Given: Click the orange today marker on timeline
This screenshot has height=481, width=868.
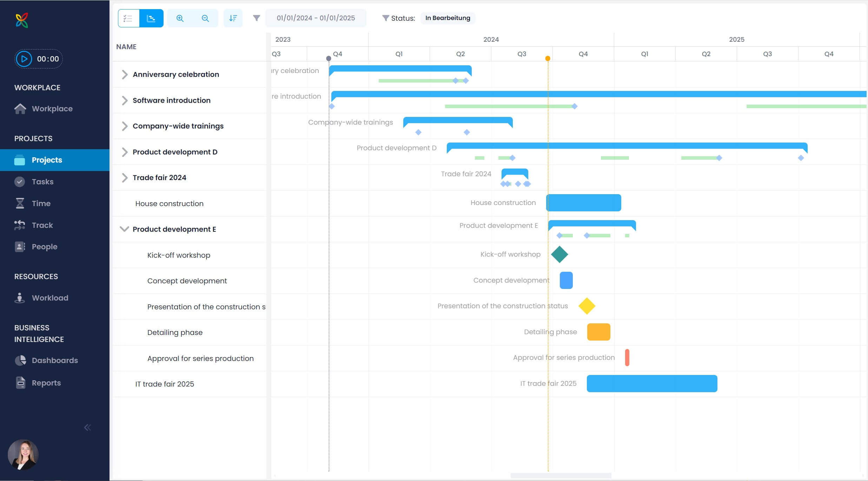Looking at the screenshot, I should (x=548, y=58).
